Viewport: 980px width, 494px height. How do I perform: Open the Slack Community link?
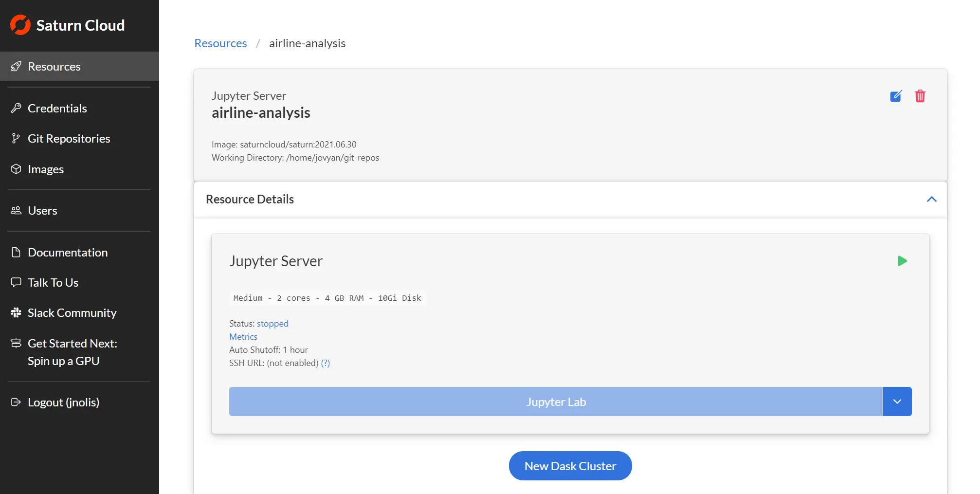coord(72,312)
